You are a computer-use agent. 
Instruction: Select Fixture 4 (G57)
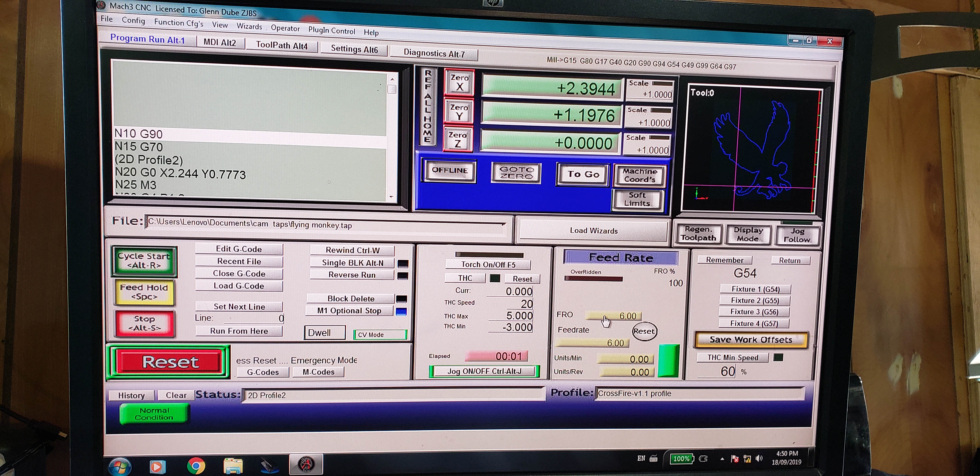click(754, 323)
